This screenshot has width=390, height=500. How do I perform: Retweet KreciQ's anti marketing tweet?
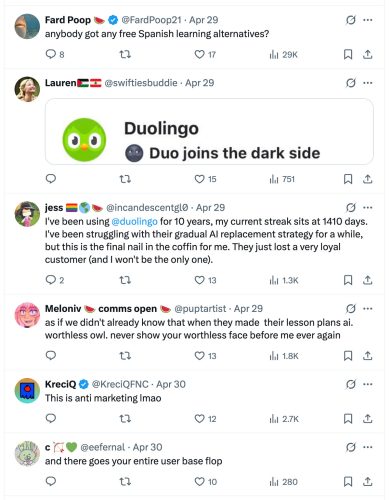click(125, 418)
